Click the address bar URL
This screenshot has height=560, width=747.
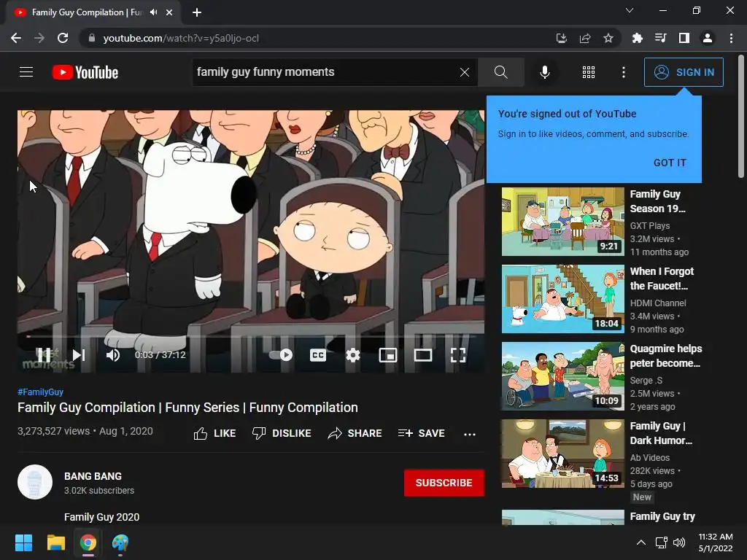pyautogui.click(x=181, y=38)
